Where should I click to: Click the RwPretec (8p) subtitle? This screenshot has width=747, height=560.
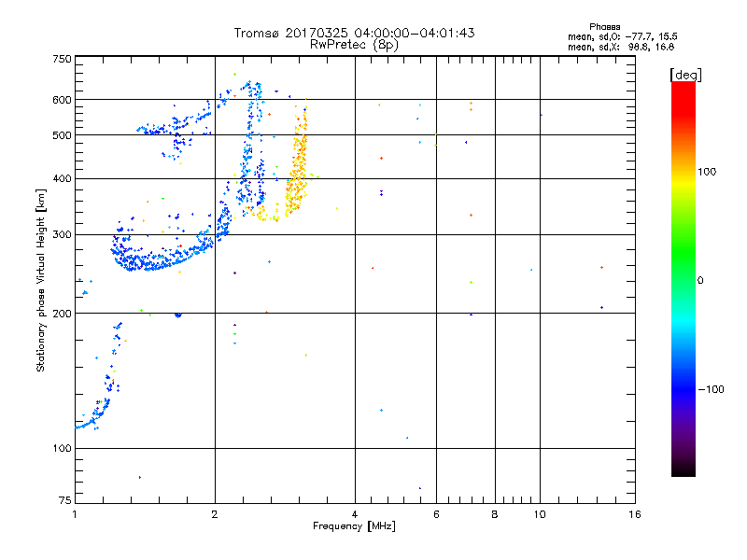(354, 44)
